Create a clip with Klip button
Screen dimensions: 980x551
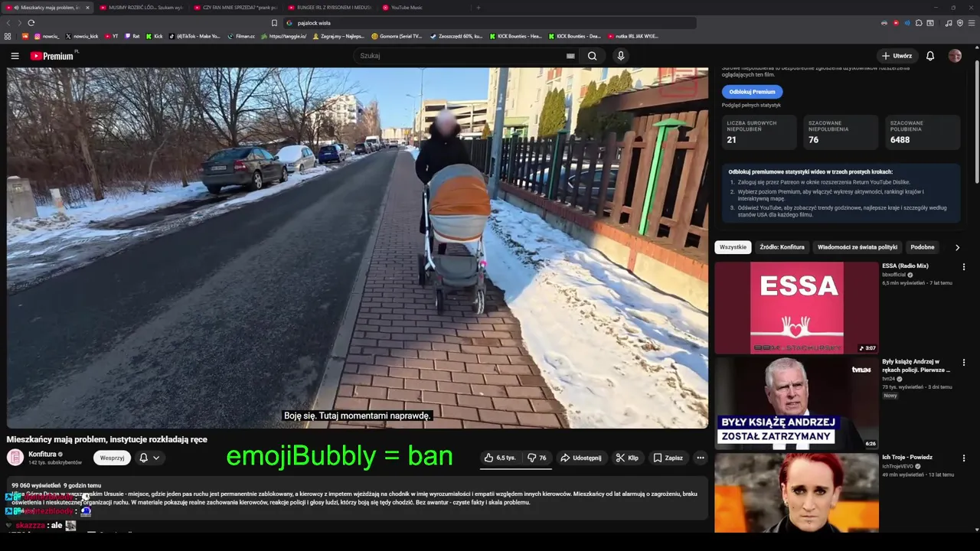627,458
